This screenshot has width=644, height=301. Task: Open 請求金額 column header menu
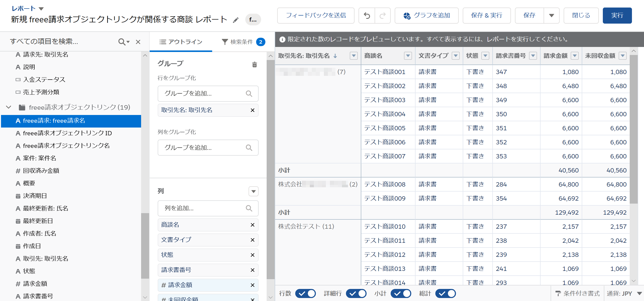point(574,56)
